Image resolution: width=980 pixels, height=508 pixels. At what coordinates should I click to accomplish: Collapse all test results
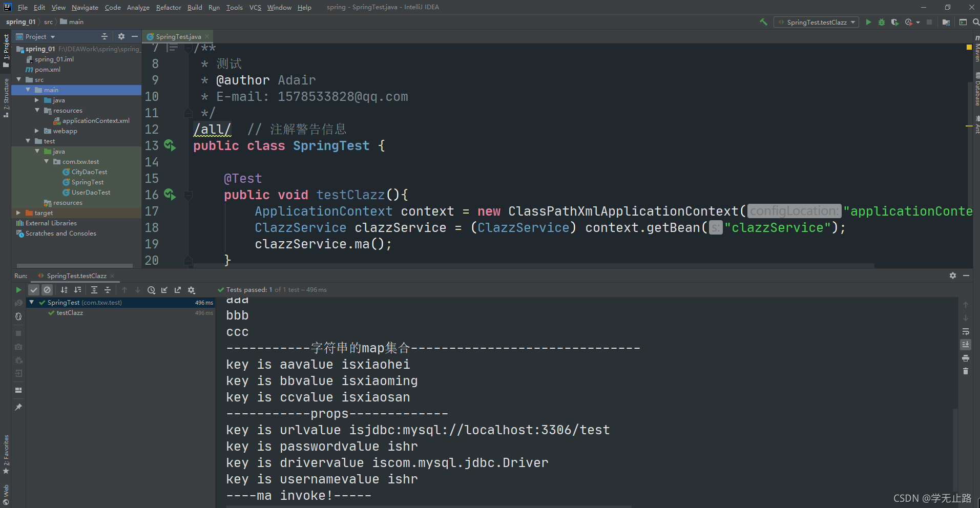tap(108, 290)
